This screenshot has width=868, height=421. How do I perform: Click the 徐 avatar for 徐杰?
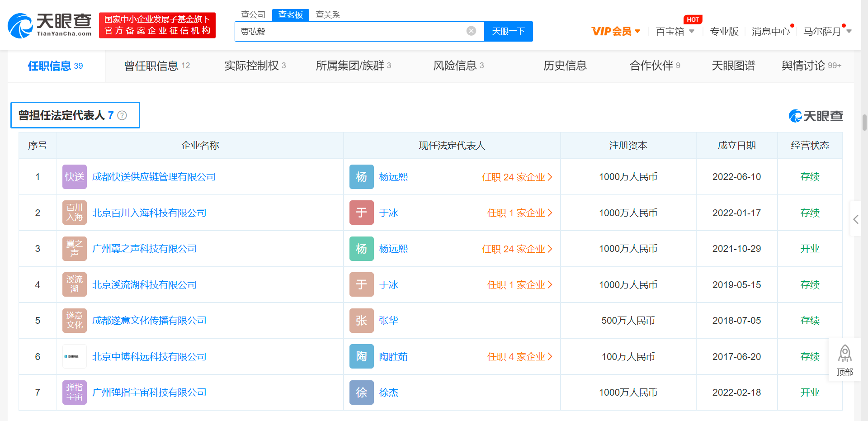click(362, 393)
